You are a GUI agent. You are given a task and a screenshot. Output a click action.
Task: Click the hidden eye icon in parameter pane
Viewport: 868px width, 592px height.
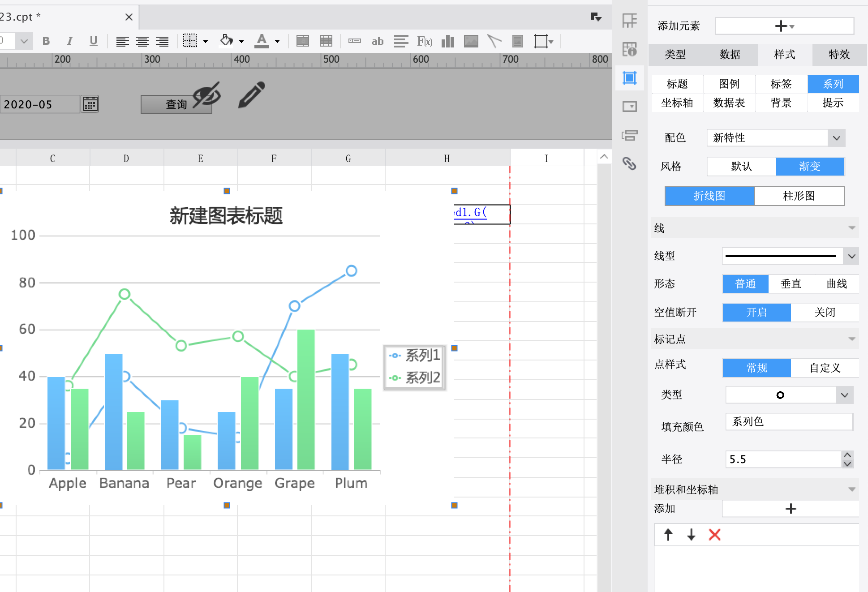click(x=207, y=95)
